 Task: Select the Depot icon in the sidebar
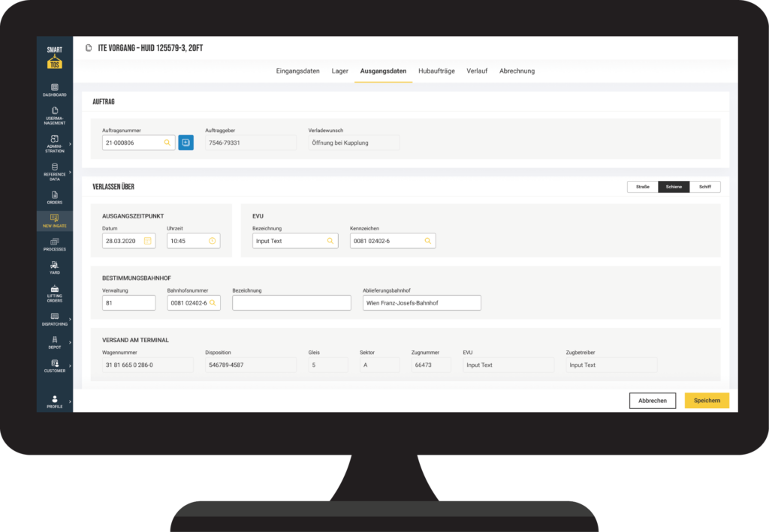(54, 341)
